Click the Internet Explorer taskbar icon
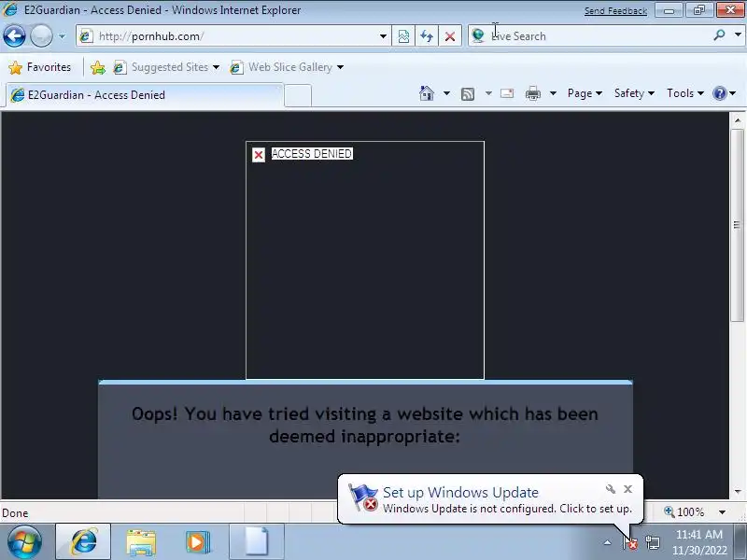Screen dimensions: 747x560 (83, 542)
